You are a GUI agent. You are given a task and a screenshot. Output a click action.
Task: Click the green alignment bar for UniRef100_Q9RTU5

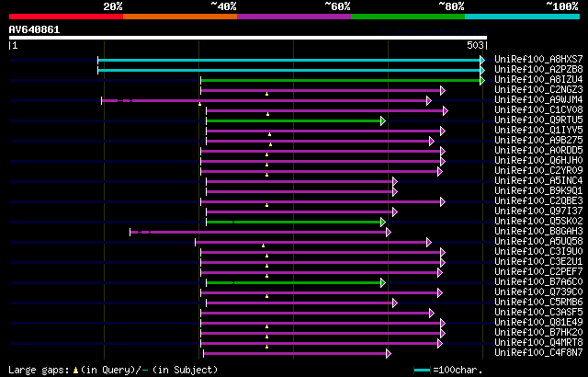294,120
